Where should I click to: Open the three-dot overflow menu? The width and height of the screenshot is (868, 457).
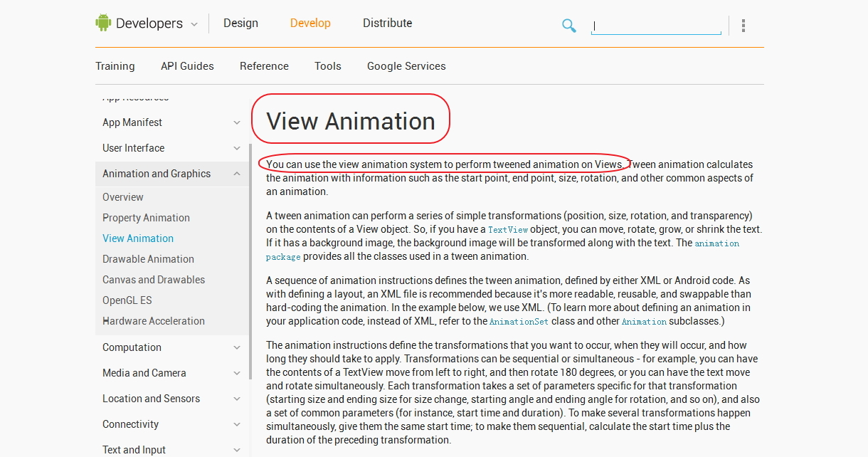(743, 26)
